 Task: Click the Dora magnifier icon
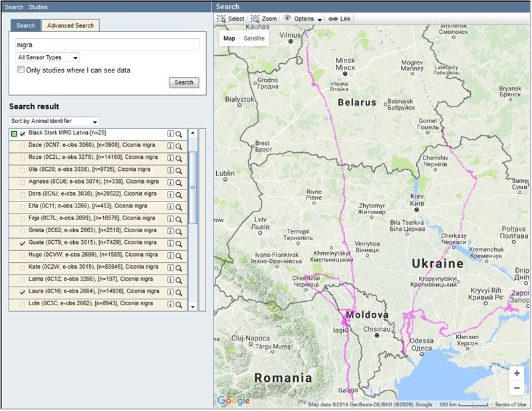[x=179, y=195]
